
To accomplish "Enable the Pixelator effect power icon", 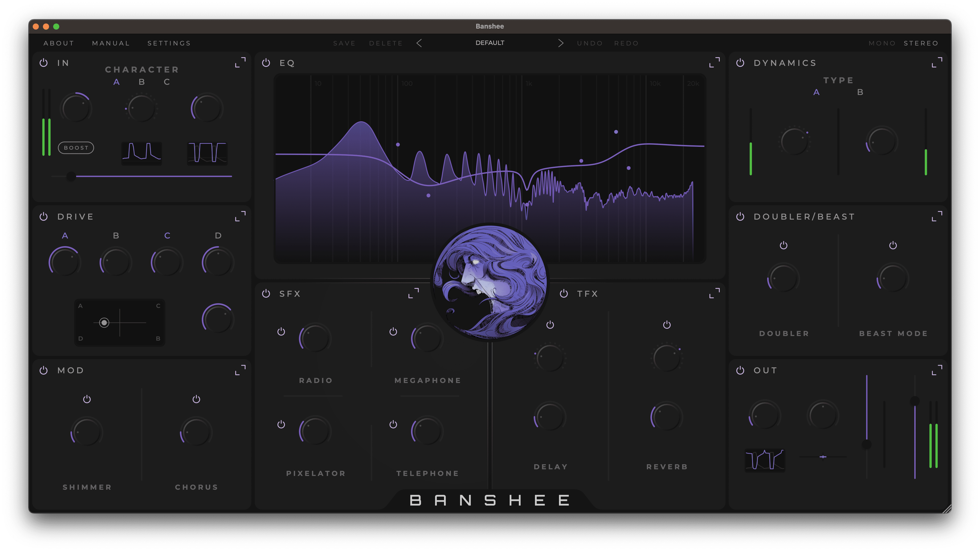I will point(281,424).
